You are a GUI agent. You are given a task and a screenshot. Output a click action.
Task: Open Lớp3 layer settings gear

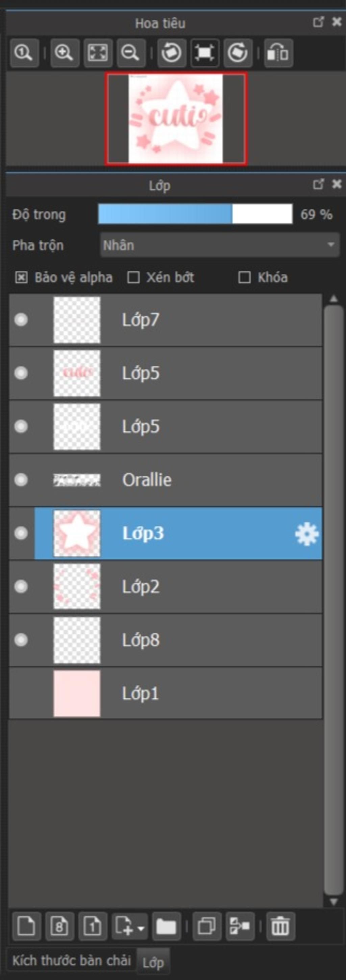pos(306,534)
